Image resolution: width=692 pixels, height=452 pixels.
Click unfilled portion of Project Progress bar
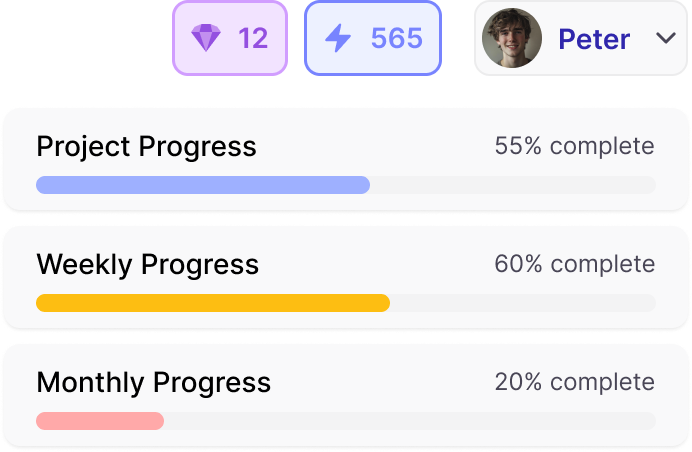click(x=513, y=185)
